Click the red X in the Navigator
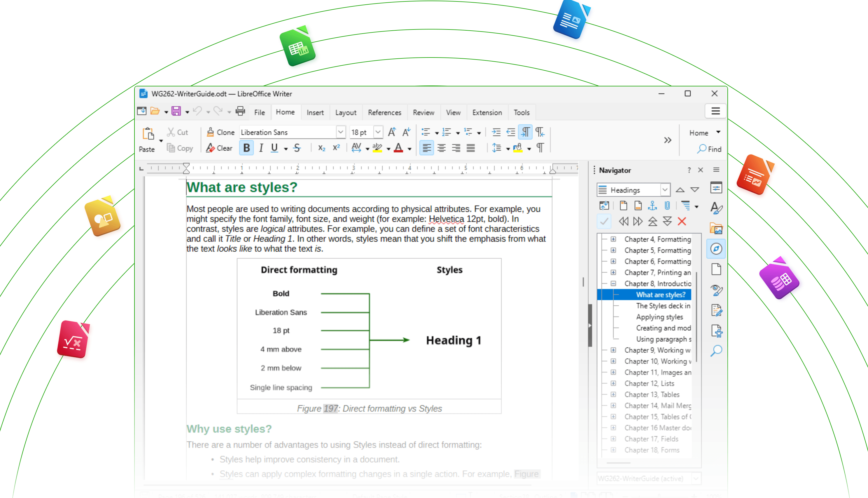This screenshot has width=868, height=498. (x=682, y=222)
